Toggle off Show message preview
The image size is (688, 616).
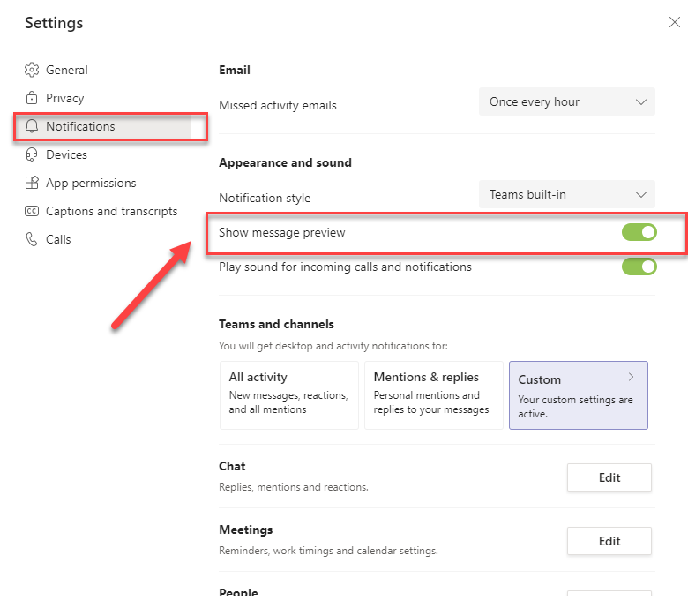[639, 232]
